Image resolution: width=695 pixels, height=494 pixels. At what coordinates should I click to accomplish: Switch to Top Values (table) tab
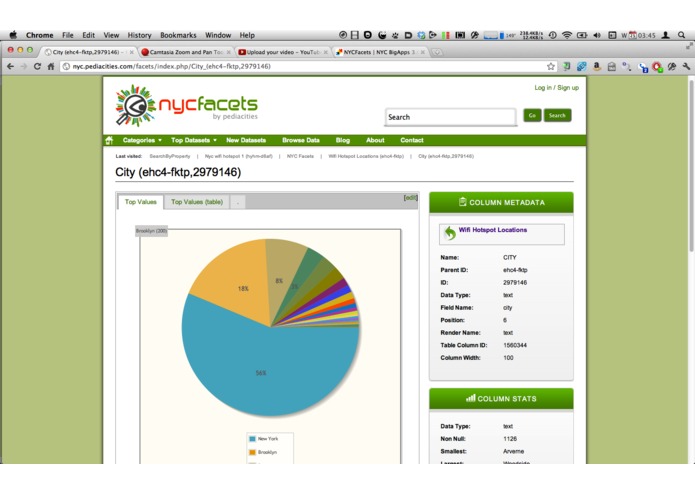click(197, 202)
